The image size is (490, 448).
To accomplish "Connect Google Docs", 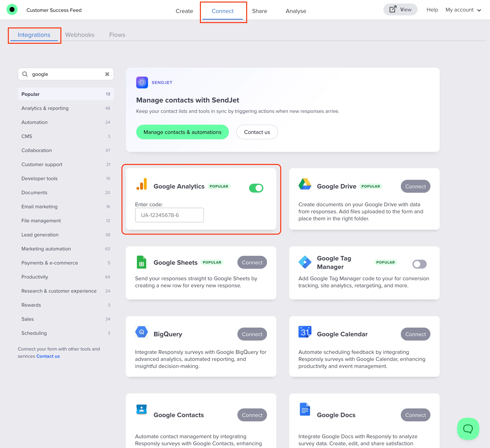I will [x=415, y=415].
